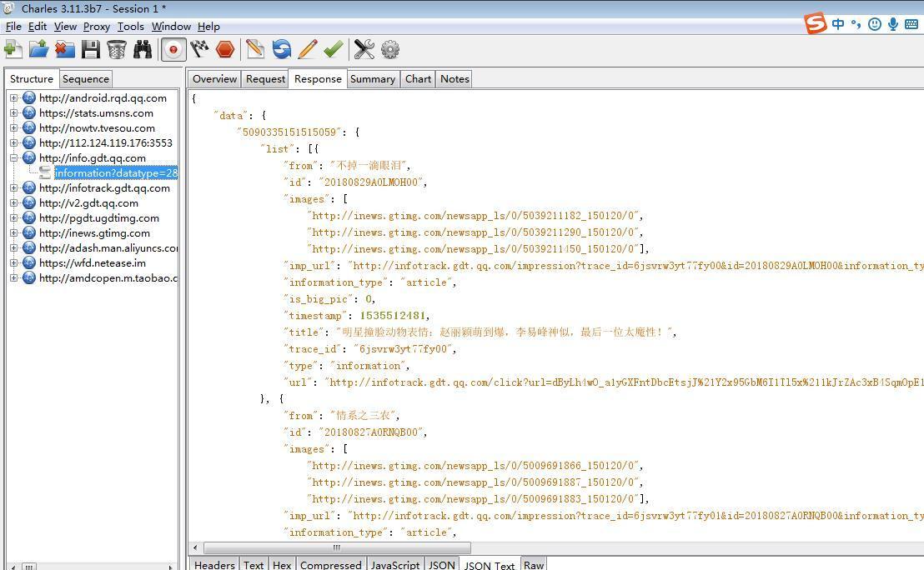924x570 pixels.
Task: Expand the stats.umsns.com host node
Action: (x=13, y=113)
